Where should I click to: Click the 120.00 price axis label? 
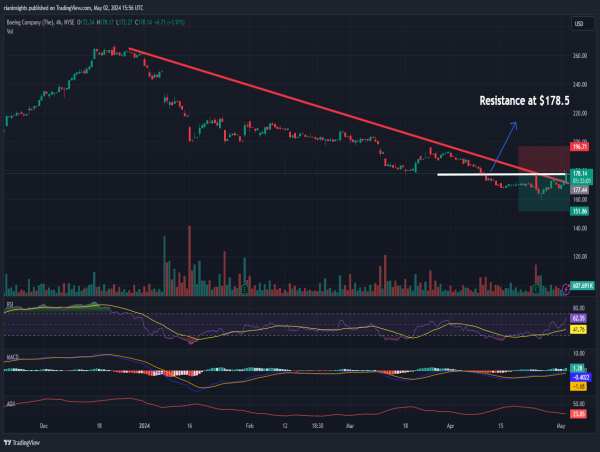click(x=580, y=257)
